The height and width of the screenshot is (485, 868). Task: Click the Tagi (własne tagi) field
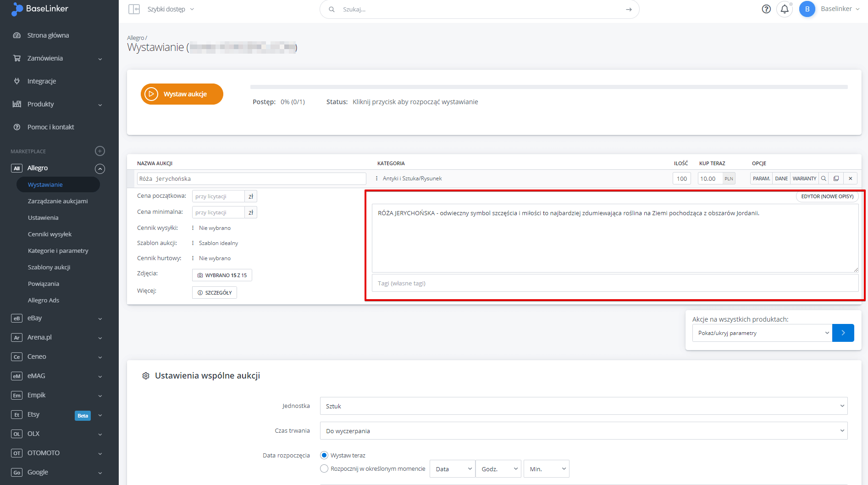615,283
